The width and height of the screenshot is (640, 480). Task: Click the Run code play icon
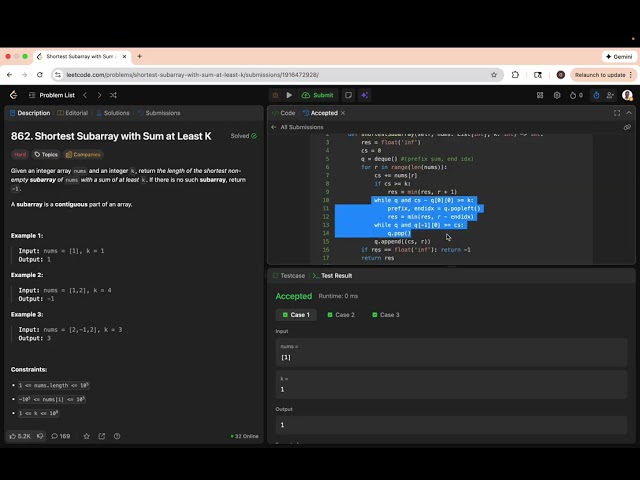click(x=289, y=95)
